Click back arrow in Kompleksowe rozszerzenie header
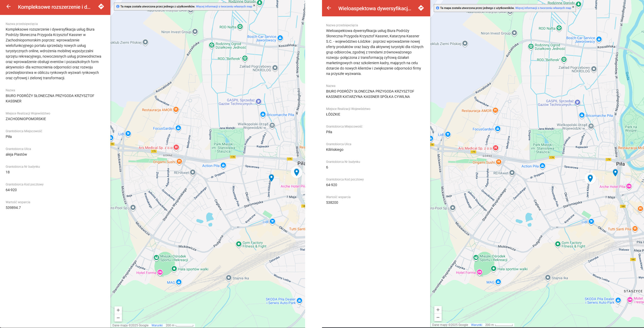644x328 pixels. click(8, 7)
